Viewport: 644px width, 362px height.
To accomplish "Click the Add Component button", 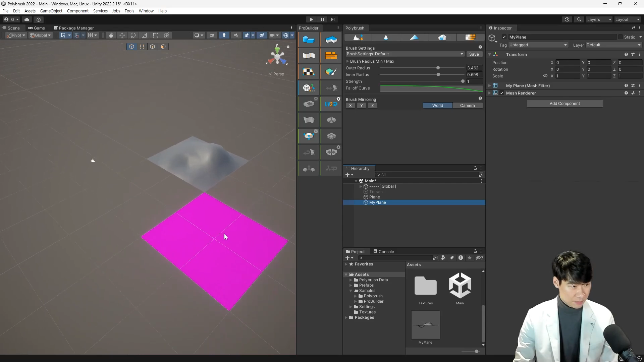I will pyautogui.click(x=565, y=104).
